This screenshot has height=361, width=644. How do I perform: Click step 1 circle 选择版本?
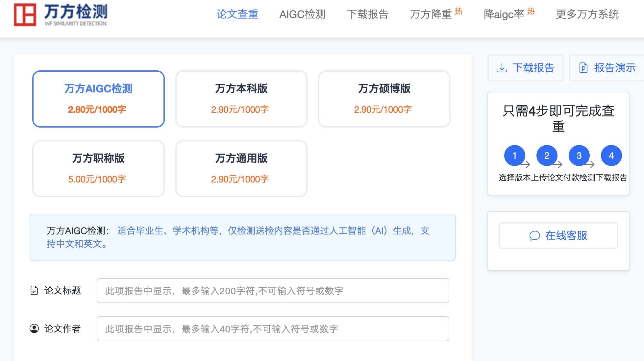514,156
